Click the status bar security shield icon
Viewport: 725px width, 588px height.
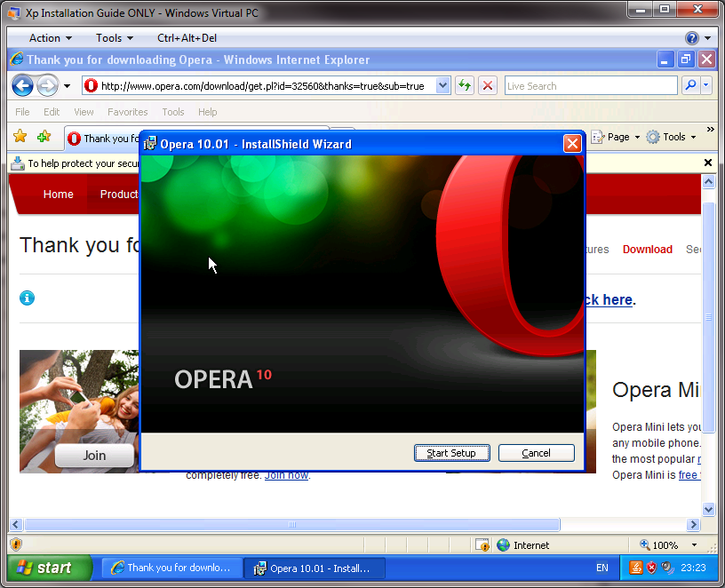click(16, 544)
